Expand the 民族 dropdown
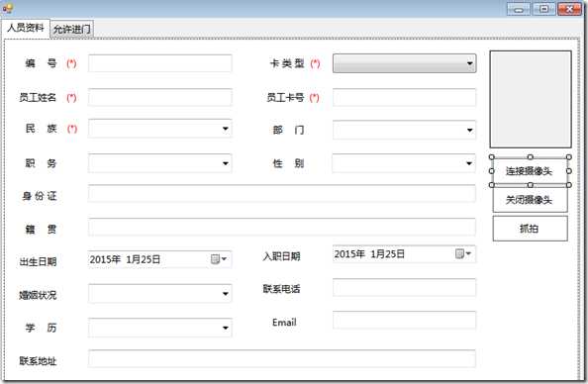588x384 pixels. (160, 129)
